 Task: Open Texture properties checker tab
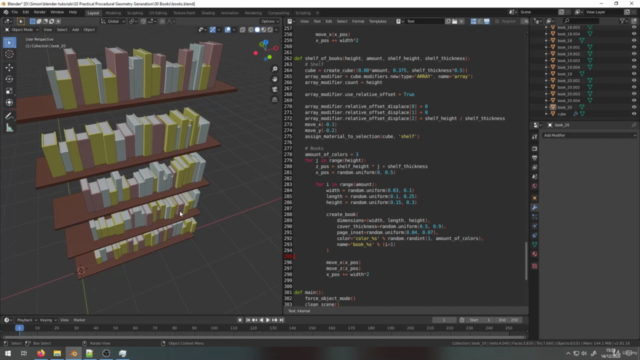pyautogui.click(x=535, y=266)
